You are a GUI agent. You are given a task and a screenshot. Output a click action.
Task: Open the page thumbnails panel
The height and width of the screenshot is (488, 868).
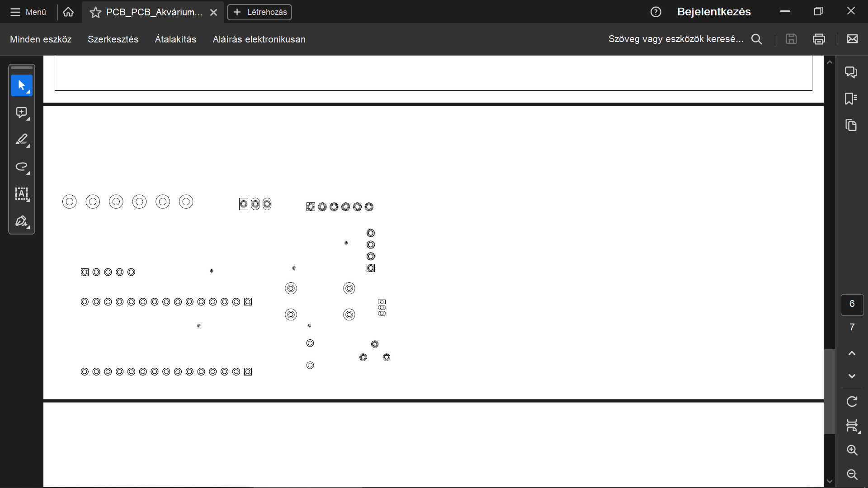click(x=851, y=125)
